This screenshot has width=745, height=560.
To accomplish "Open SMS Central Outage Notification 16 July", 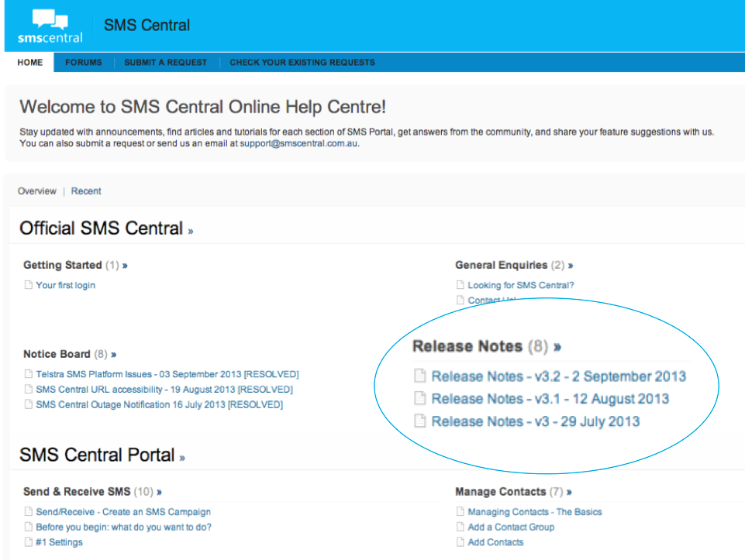I will coord(159,404).
